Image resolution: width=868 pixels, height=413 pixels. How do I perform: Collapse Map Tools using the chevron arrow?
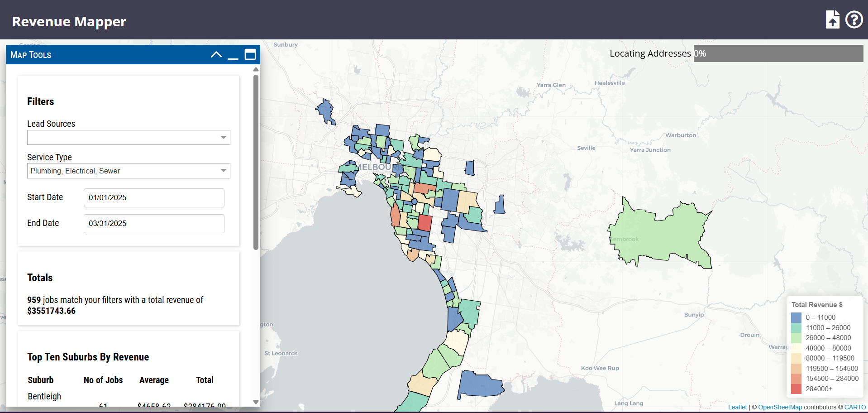[216, 54]
